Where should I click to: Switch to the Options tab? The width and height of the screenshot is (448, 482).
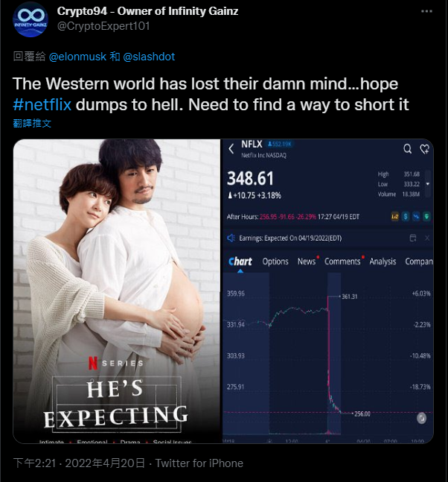(275, 261)
